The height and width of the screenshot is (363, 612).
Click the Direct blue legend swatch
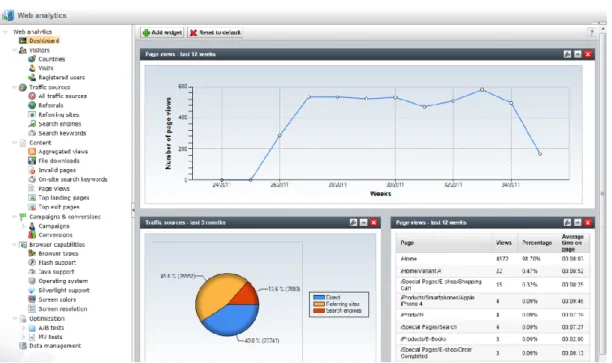point(319,297)
